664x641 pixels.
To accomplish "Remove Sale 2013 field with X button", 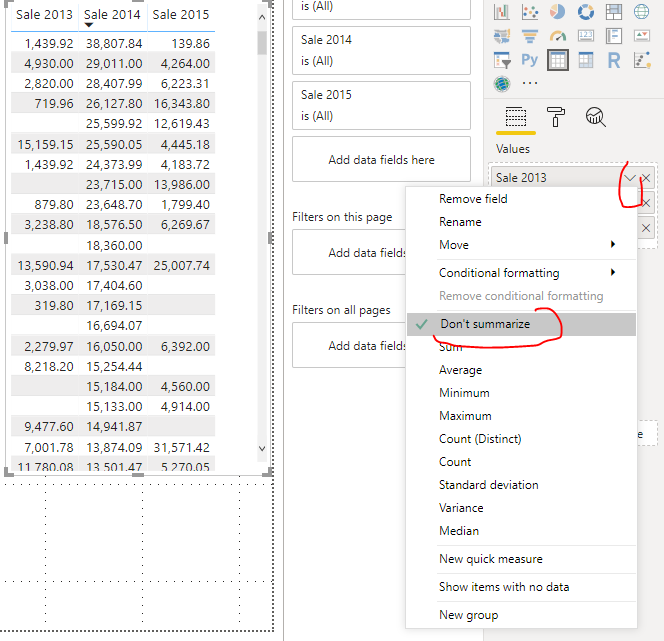I will tap(646, 178).
